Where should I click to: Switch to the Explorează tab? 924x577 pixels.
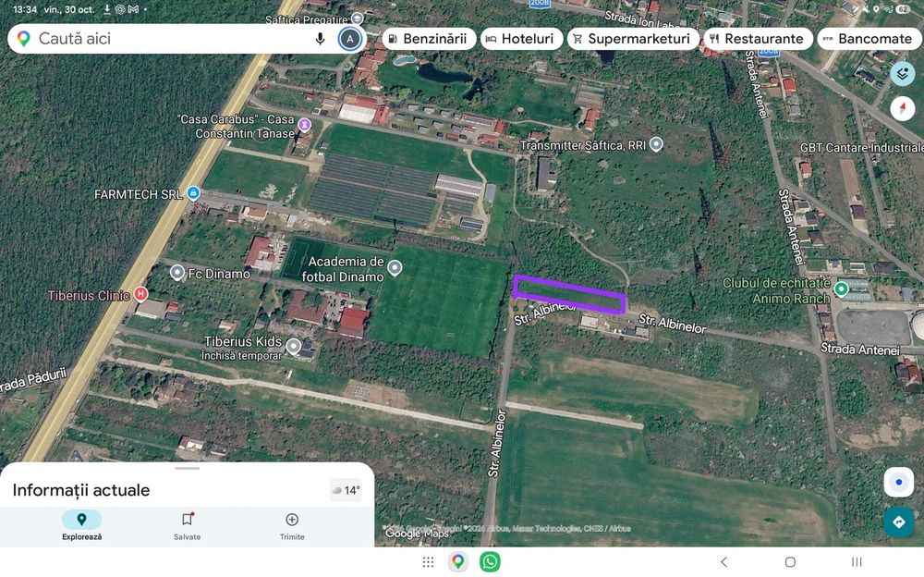(82, 525)
